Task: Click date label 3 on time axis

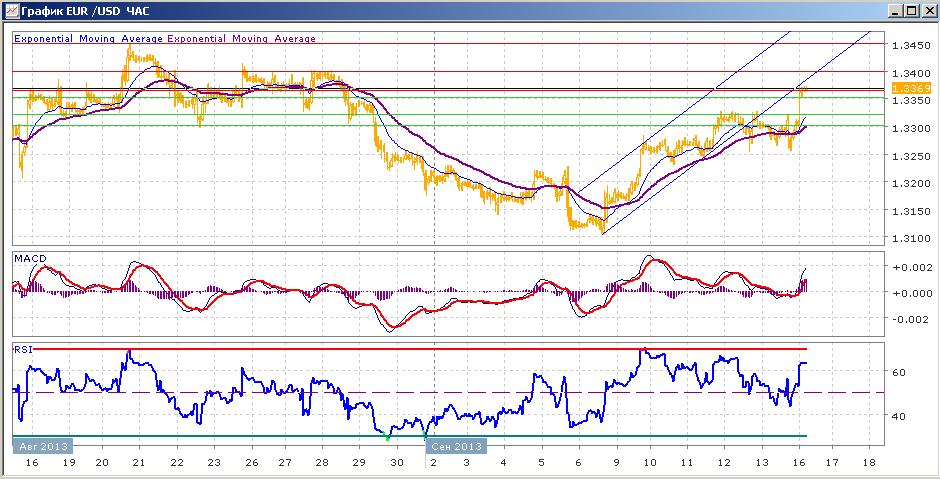Action: pos(467,463)
